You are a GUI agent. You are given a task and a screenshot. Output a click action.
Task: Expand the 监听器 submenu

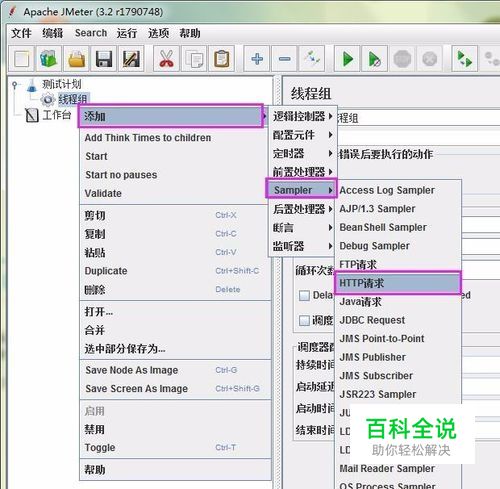[303, 247]
